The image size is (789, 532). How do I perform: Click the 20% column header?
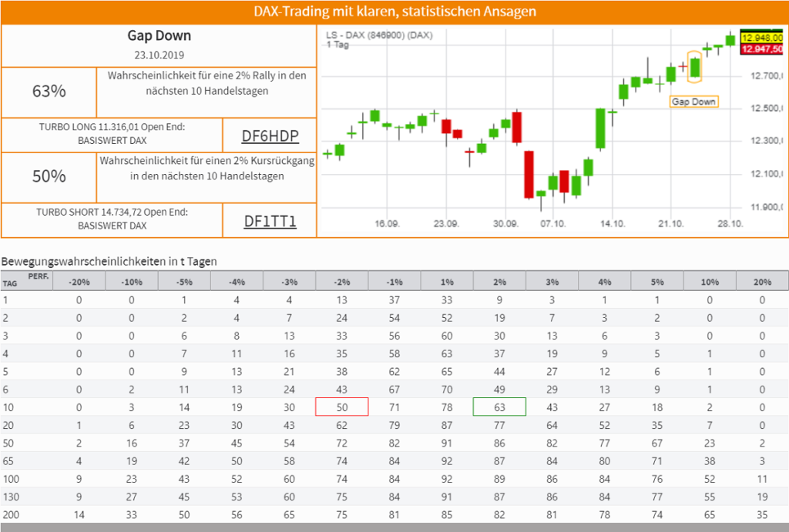762,282
